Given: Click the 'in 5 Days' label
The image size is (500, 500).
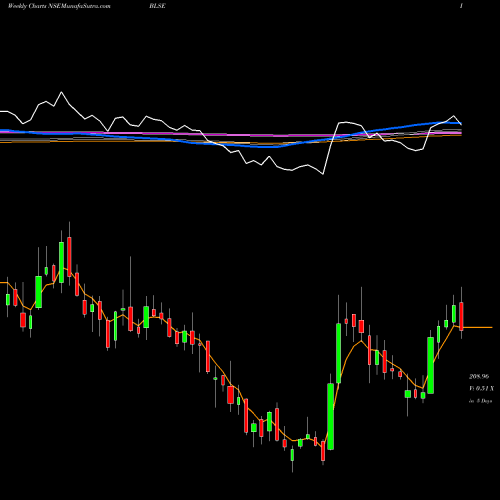Looking at the screenshot, I should pyautogui.click(x=481, y=401).
